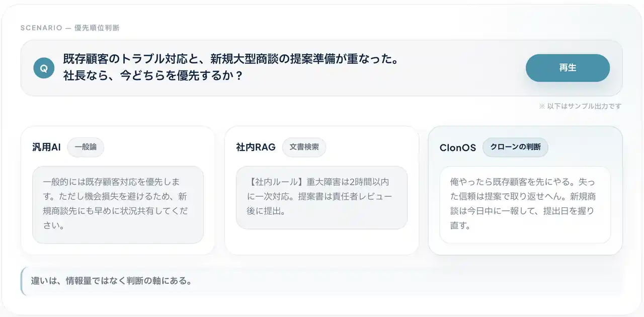Click the note ※ 以下はサンプル出力です

point(580,106)
